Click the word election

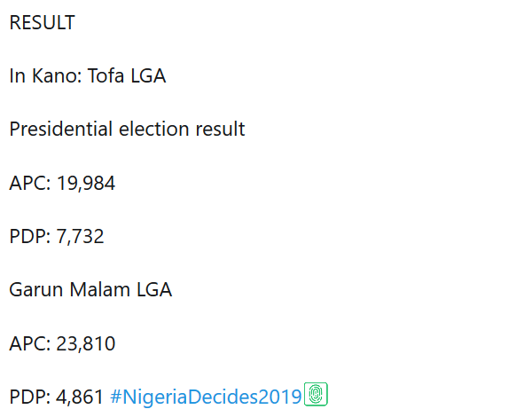tap(151, 130)
